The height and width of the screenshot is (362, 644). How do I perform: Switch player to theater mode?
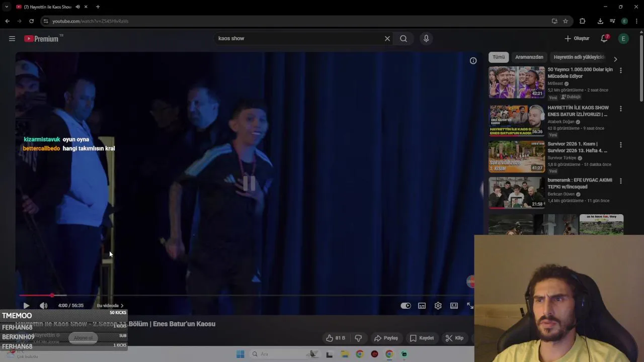coord(454,306)
